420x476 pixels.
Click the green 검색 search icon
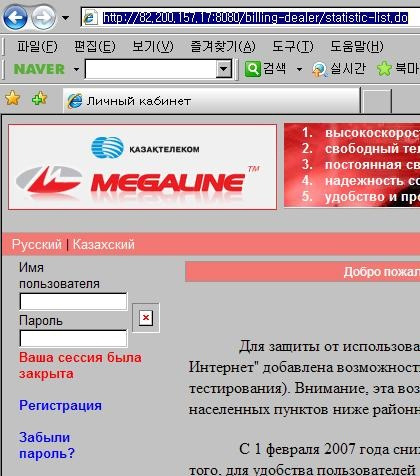pyautogui.click(x=252, y=69)
